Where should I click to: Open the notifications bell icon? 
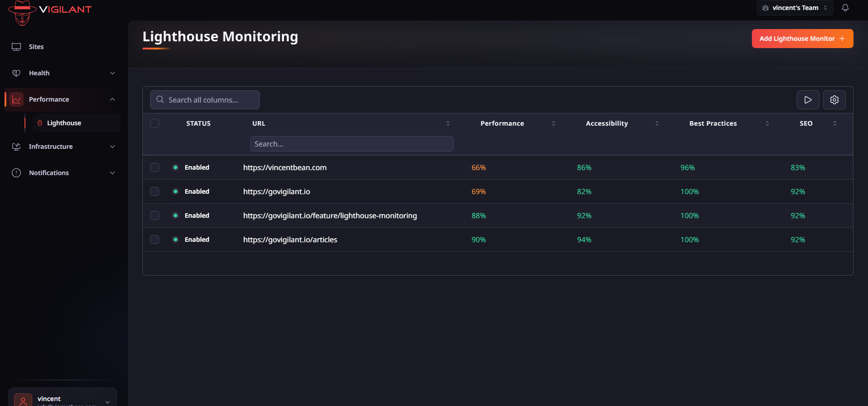click(x=845, y=8)
